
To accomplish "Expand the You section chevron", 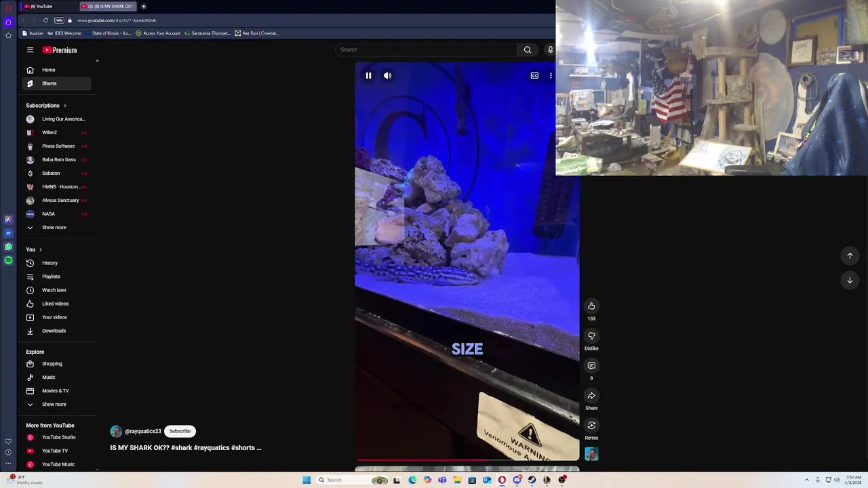I will [41, 249].
